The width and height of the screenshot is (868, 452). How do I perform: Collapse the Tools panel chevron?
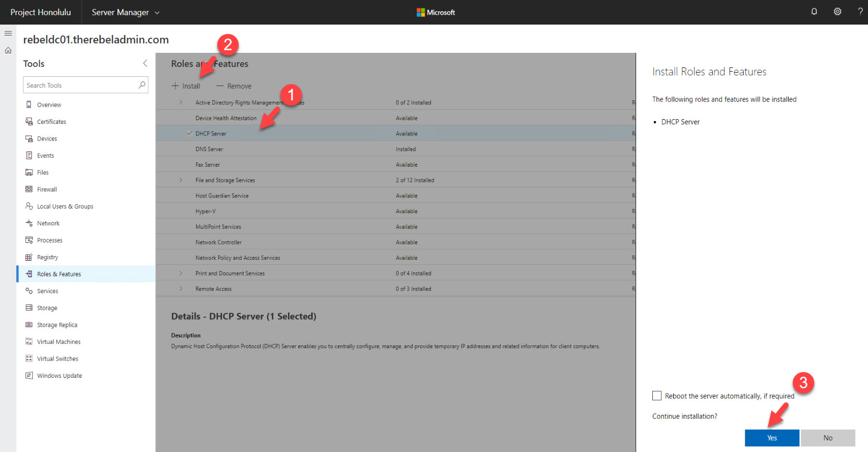click(145, 63)
